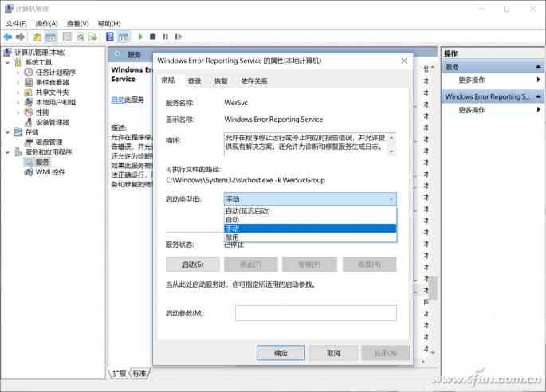Choose 禁用 from startup type list
The width and height of the screenshot is (546, 392).
(310, 237)
